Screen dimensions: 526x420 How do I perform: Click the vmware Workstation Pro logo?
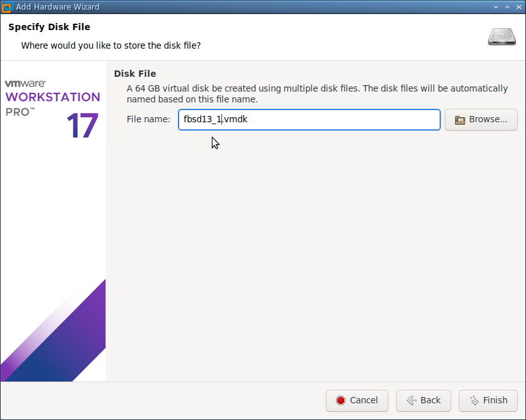pos(52,98)
